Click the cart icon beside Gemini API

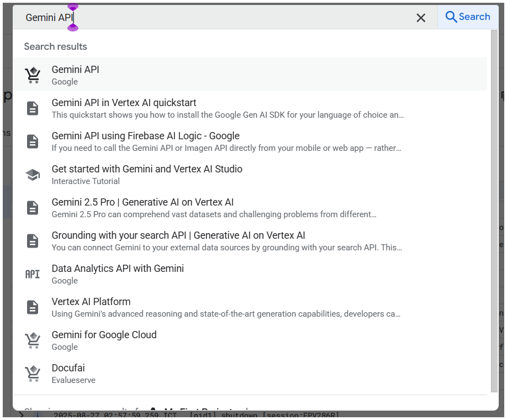[x=33, y=75]
